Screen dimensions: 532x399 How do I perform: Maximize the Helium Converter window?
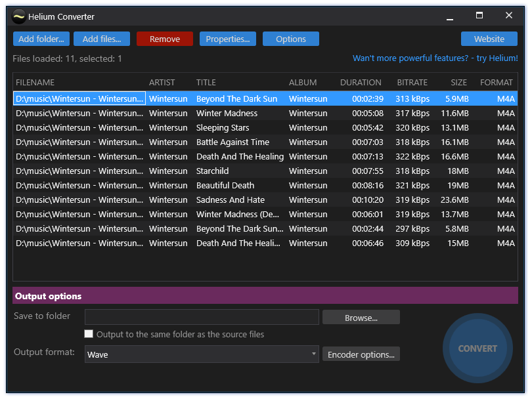pos(479,16)
